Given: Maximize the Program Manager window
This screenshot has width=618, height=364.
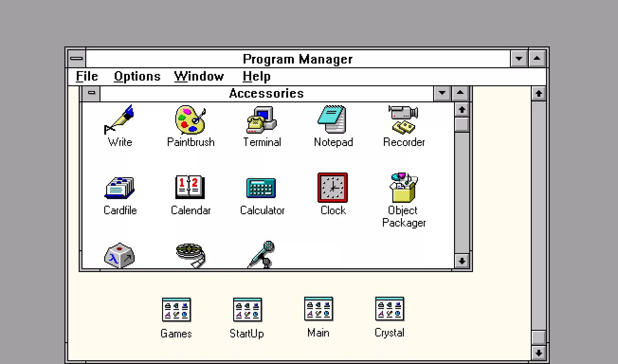Looking at the screenshot, I should coord(537,59).
